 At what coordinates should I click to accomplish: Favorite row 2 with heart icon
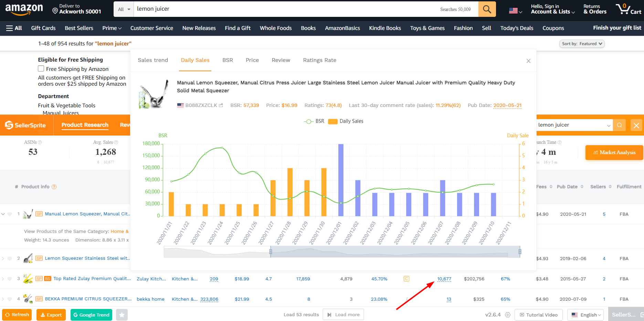click(10, 258)
